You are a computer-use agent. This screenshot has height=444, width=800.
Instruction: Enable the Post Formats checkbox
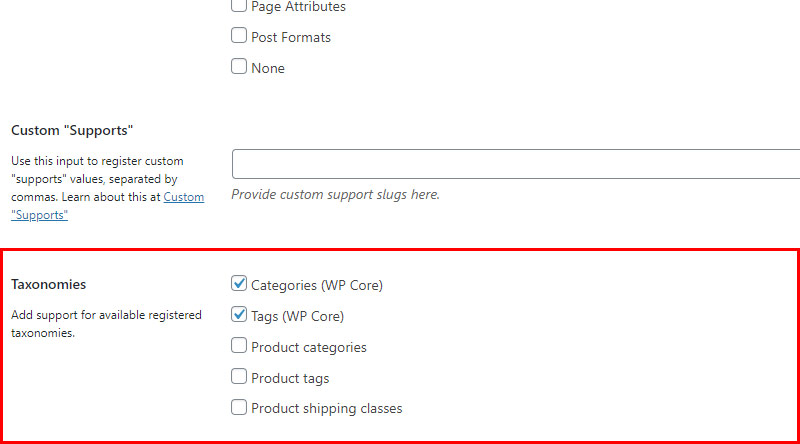pos(239,35)
